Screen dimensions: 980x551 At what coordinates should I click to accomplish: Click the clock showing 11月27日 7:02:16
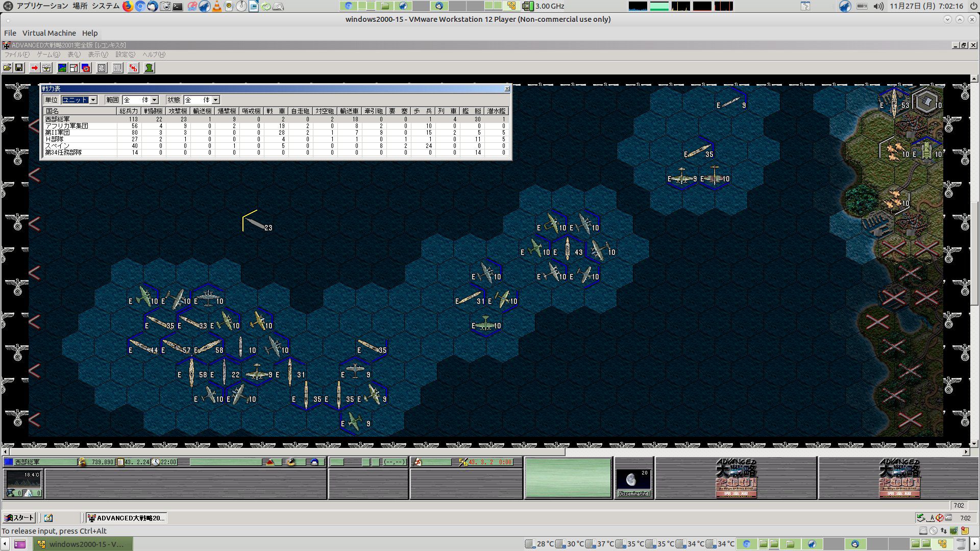(x=926, y=6)
